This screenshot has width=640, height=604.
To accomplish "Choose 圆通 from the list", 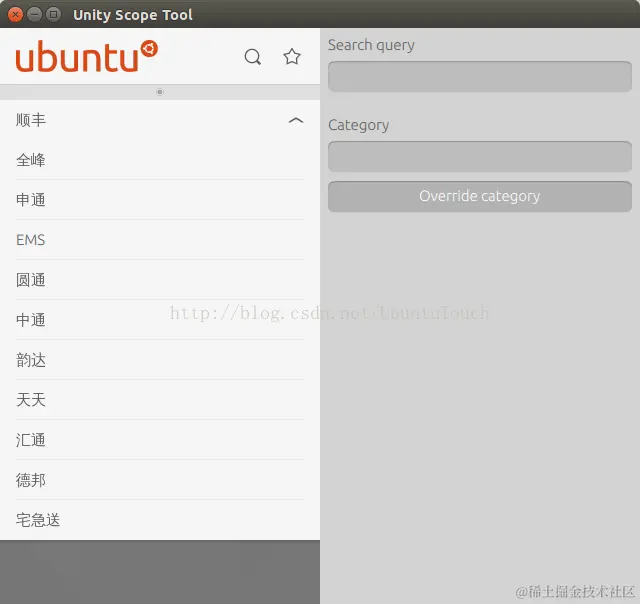I will click(x=160, y=280).
